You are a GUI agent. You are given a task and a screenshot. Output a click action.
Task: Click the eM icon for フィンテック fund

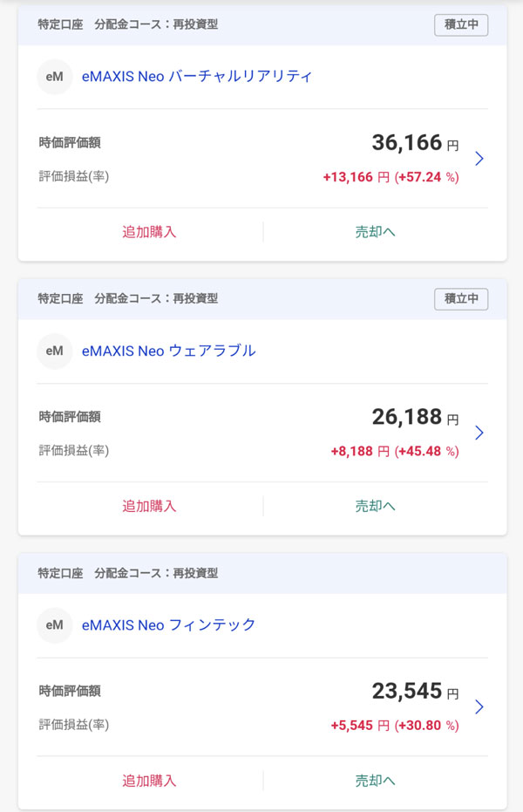54,624
